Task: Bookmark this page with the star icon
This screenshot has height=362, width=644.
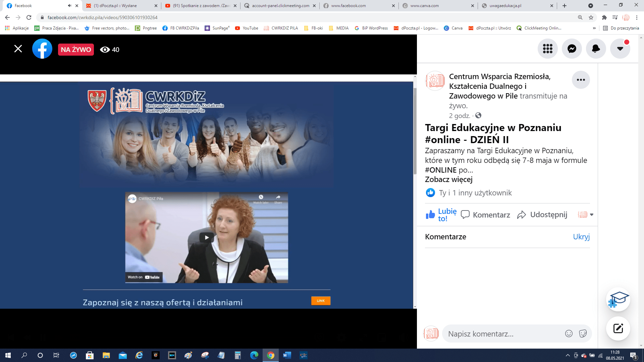Action: click(x=591, y=17)
